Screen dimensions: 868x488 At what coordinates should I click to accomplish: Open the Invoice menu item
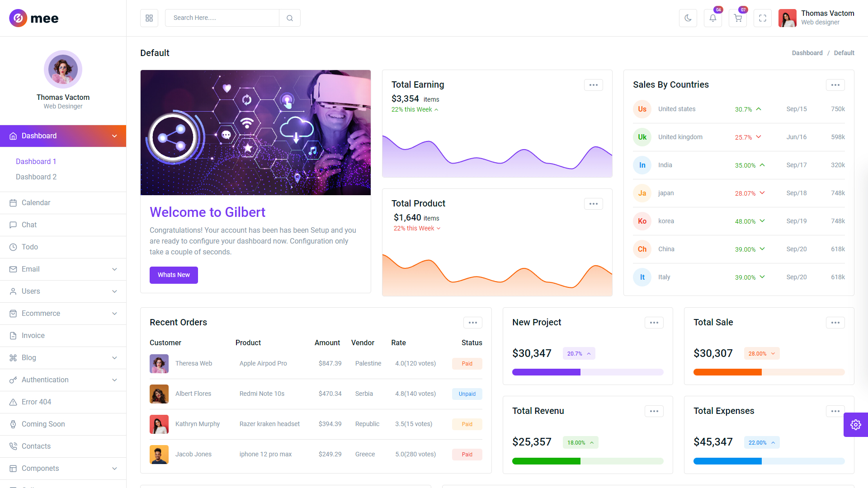pos(33,336)
